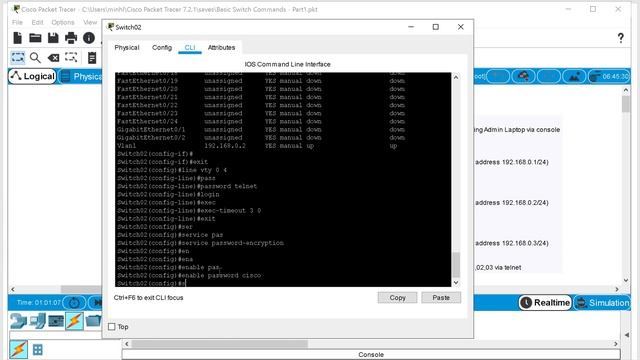This screenshot has width=640, height=360.
Task: Click device list horizontal scrollbar thumb
Action: point(219,344)
